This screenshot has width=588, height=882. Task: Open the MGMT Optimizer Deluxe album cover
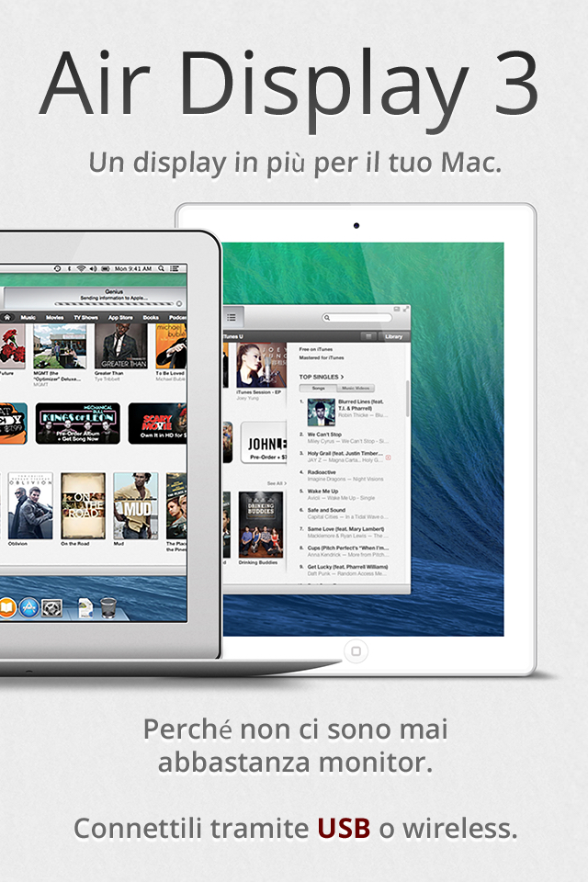pyautogui.click(x=60, y=346)
